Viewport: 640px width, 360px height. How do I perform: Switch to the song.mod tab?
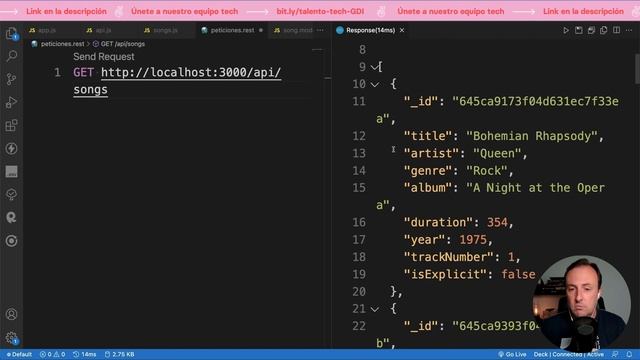[x=293, y=30]
